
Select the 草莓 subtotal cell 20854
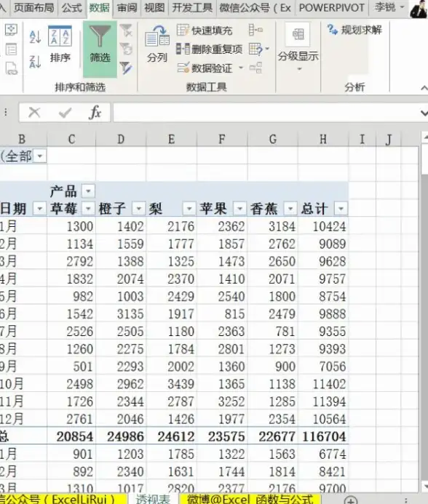pyautogui.click(x=71, y=436)
